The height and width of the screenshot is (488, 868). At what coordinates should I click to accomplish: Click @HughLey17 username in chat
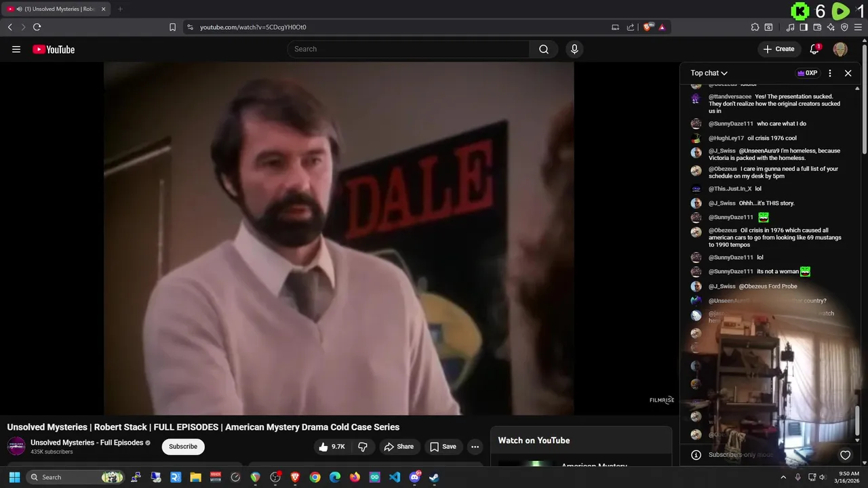pyautogui.click(x=726, y=138)
